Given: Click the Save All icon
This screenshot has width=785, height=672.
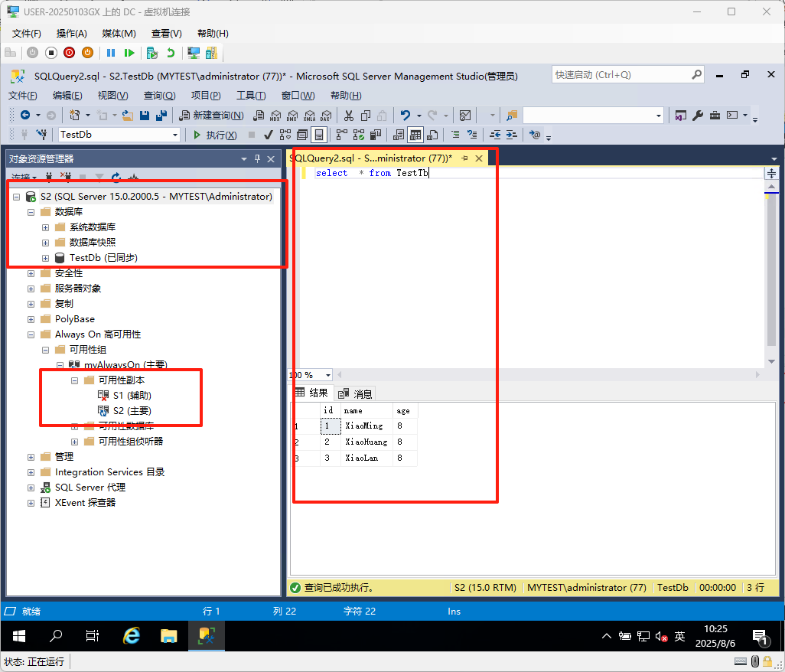Looking at the screenshot, I should [x=161, y=116].
